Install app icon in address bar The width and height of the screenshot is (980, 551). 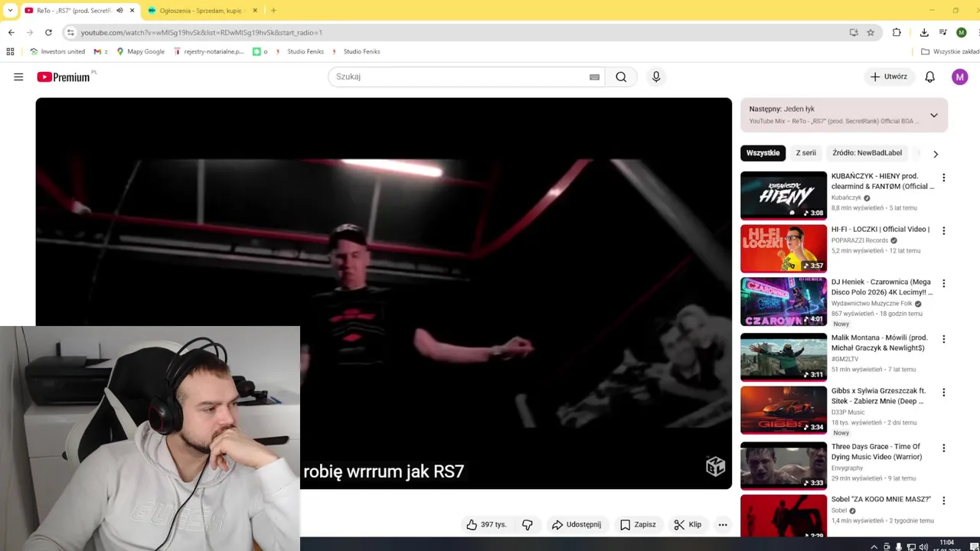pos(854,32)
